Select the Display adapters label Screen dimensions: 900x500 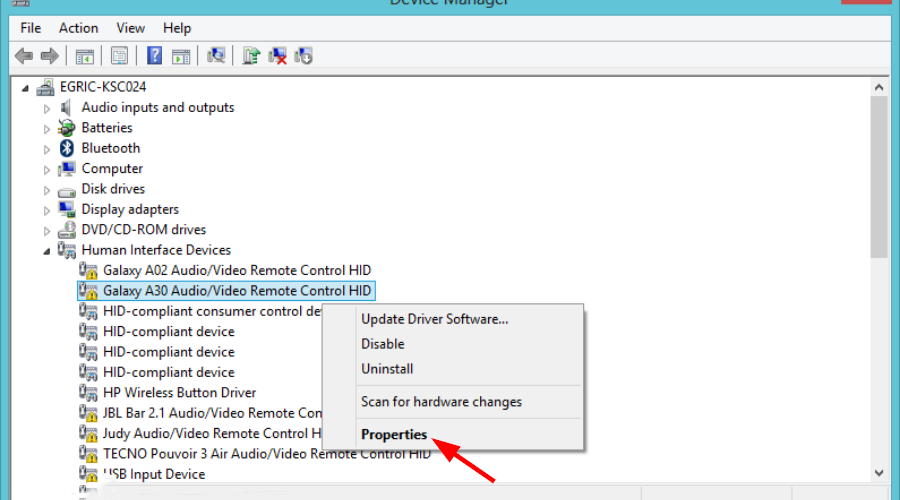[x=130, y=209]
